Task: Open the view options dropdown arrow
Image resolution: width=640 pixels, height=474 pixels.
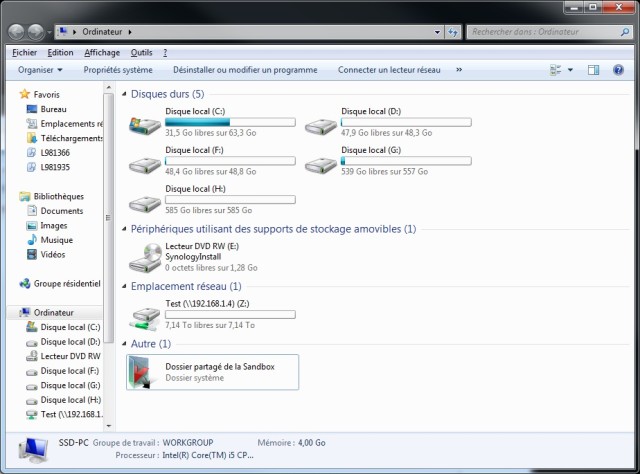Action: (570, 70)
